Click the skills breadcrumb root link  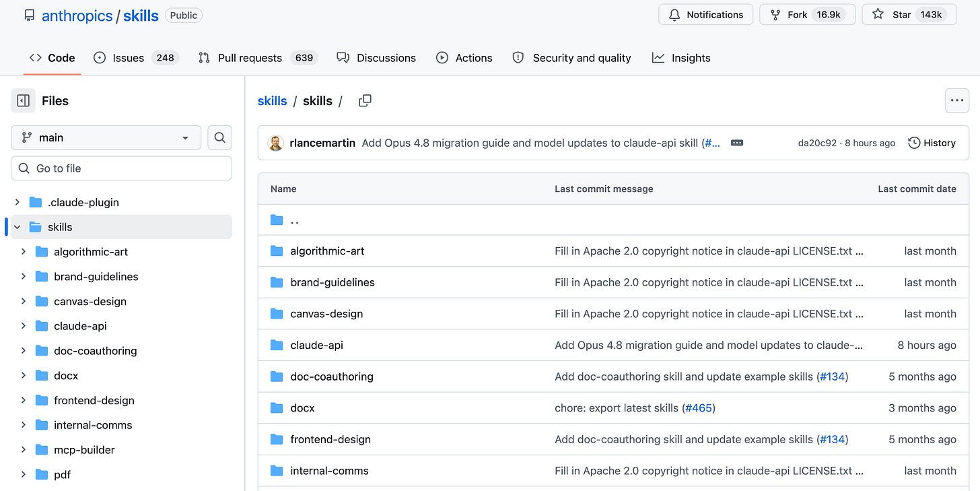(x=273, y=101)
